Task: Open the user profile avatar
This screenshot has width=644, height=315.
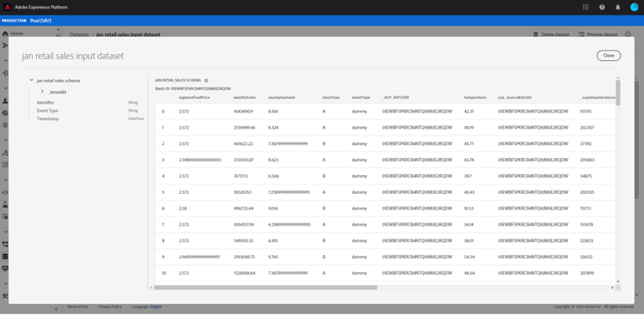Action: click(x=635, y=7)
